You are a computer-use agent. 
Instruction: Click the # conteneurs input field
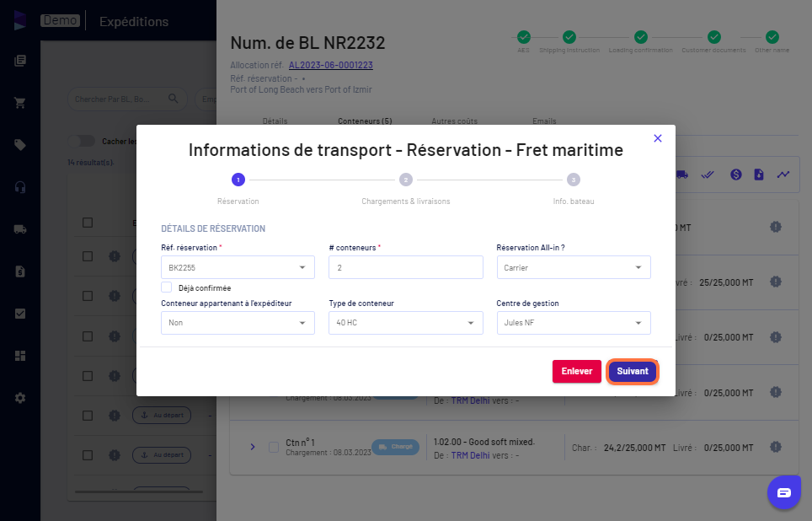click(x=405, y=267)
